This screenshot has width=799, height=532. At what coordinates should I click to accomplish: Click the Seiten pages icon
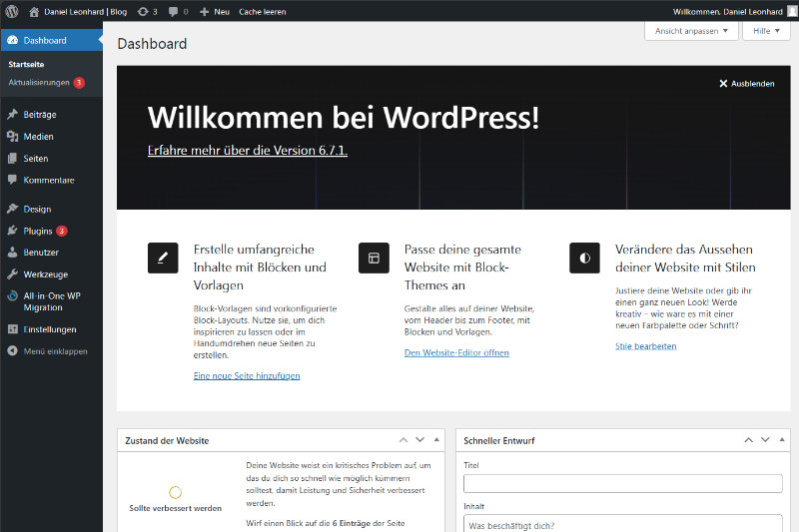point(13,159)
